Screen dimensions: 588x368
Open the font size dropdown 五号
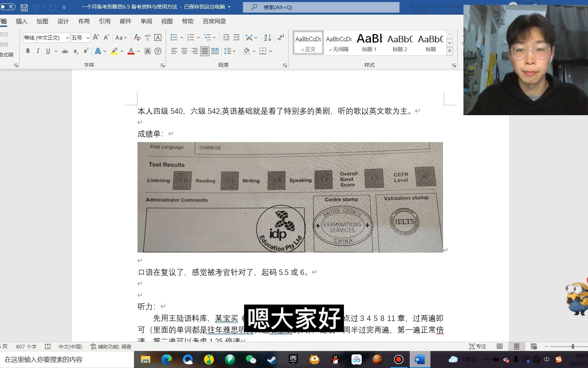(x=88, y=37)
